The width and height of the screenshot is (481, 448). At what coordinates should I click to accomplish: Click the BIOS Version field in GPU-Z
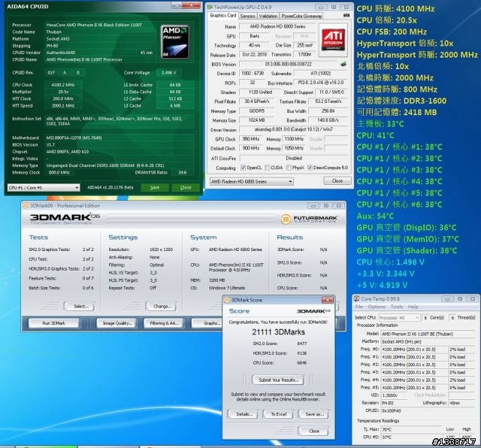[289, 64]
